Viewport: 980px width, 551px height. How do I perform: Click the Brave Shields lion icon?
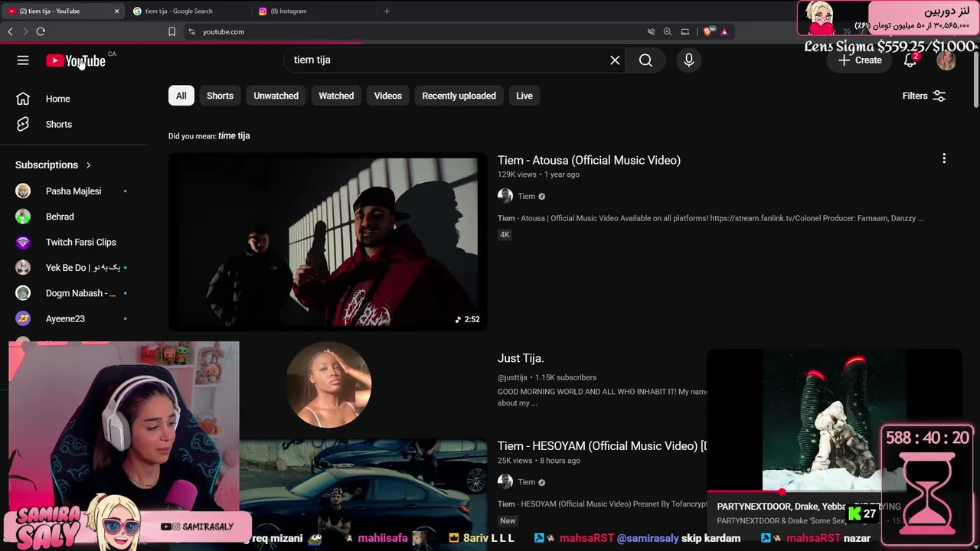[x=707, y=31]
